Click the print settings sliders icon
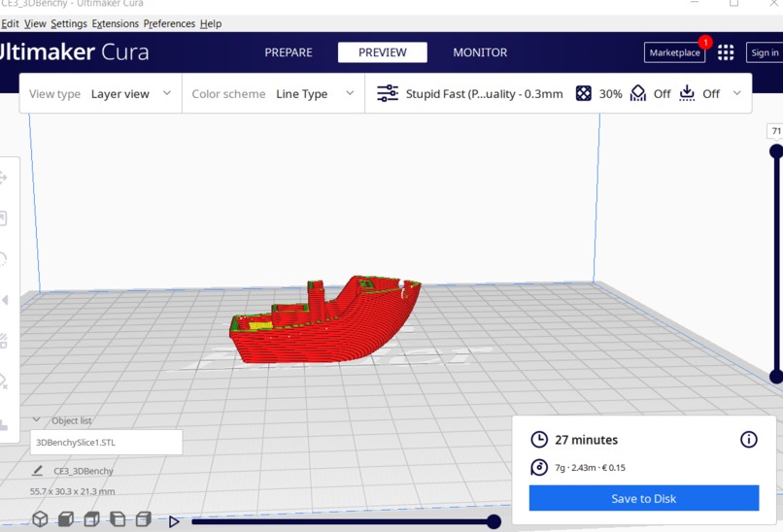Screen dimensions: 783x532 pos(388,93)
